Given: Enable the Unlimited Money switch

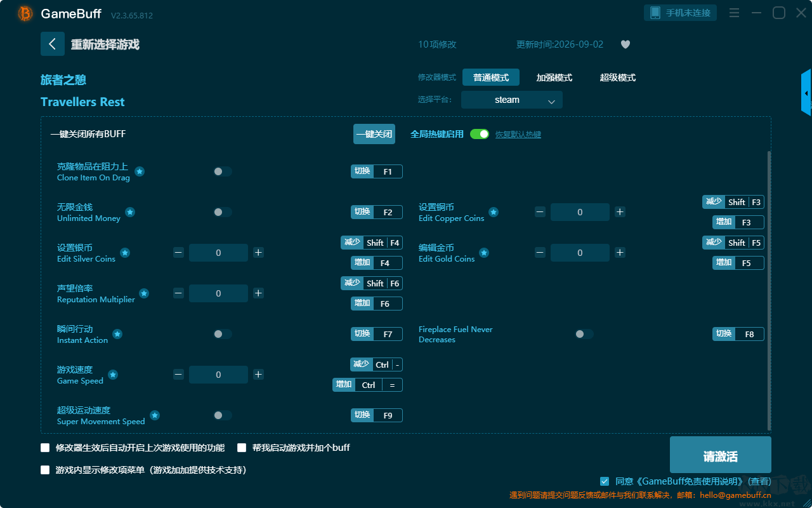Looking at the screenshot, I should click(223, 212).
